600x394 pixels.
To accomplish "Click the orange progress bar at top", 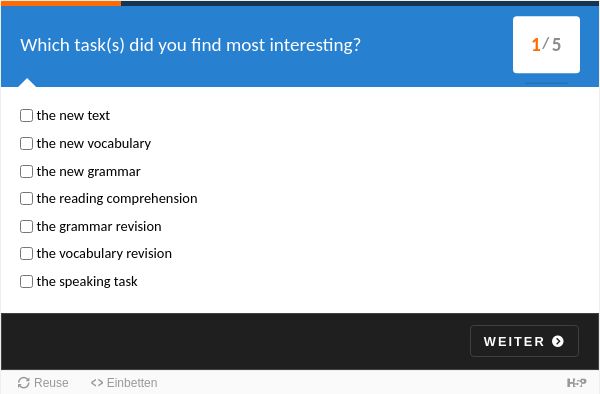I will point(61,3).
